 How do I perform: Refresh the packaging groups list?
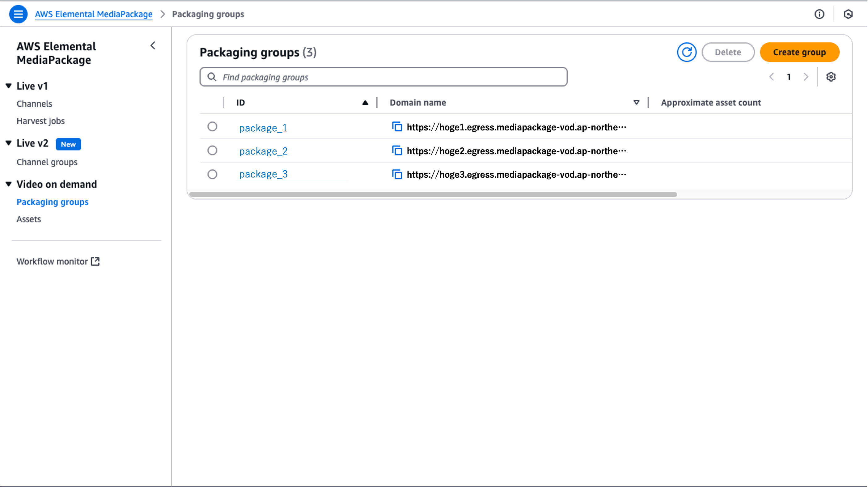[x=687, y=52]
